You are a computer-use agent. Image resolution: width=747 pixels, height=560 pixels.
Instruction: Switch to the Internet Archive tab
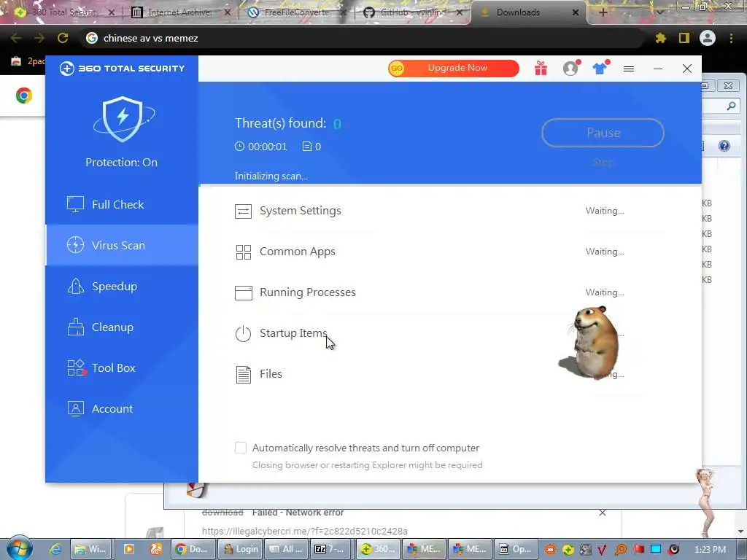[x=179, y=12]
